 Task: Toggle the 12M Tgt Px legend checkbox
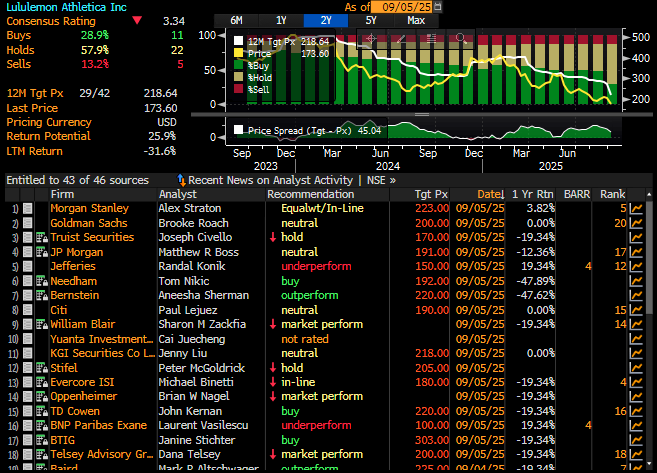(238, 41)
